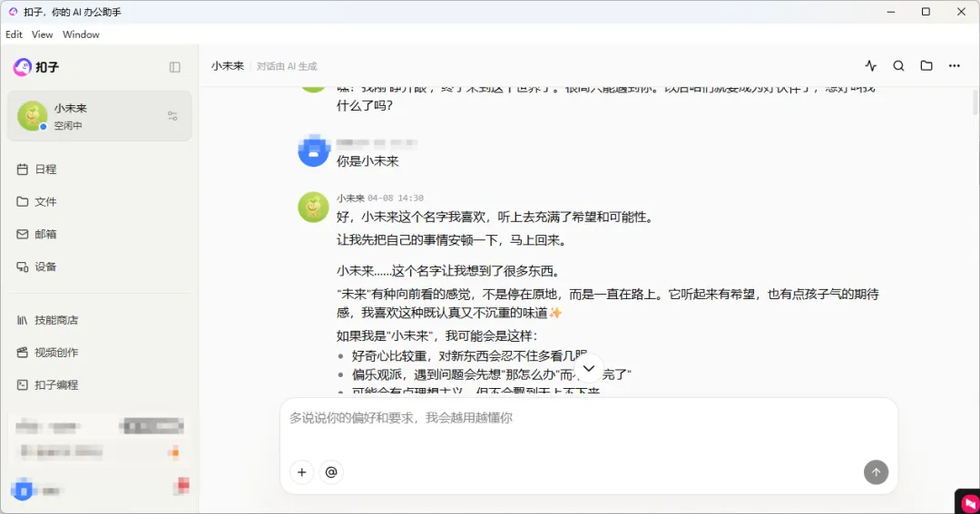
Task: Click the 扣子 app icon in title bar
Action: (x=13, y=12)
